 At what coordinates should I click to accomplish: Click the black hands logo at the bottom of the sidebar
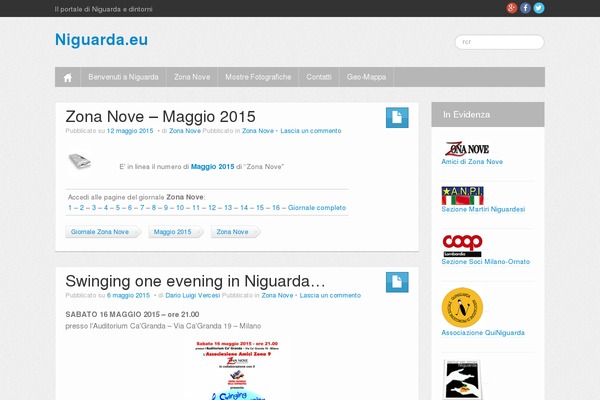[462, 380]
